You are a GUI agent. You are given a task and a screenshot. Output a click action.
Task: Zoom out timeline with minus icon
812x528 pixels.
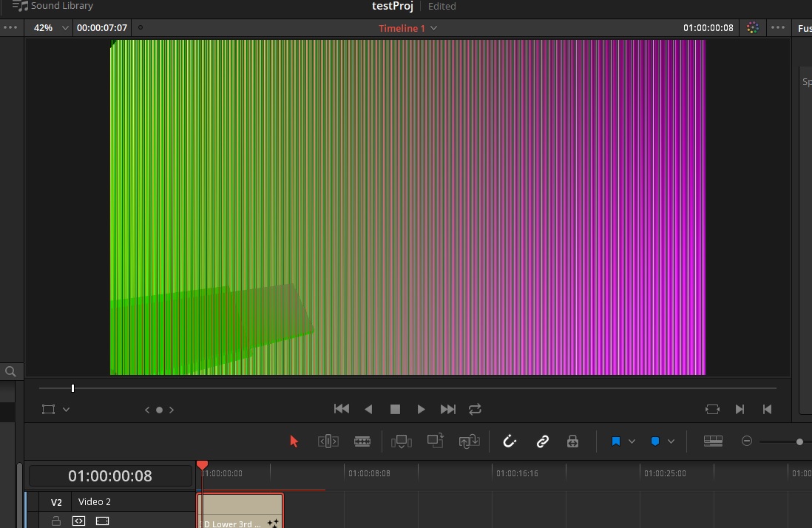(x=747, y=441)
